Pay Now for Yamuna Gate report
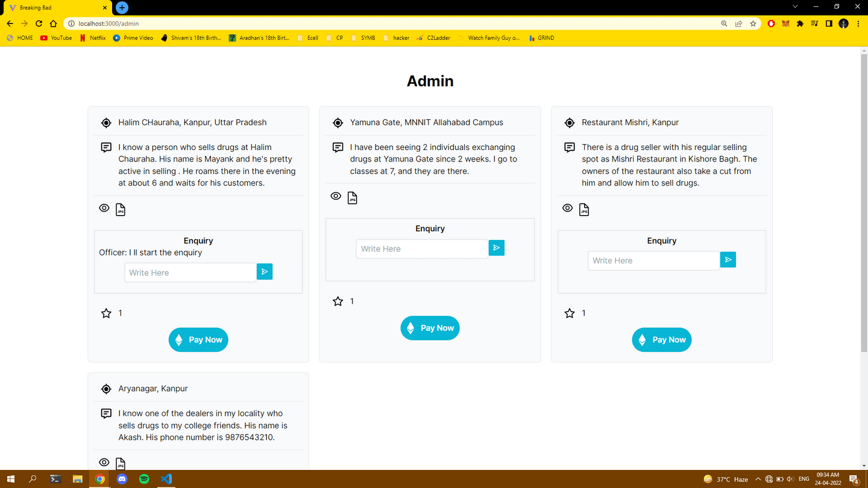The width and height of the screenshot is (868, 488). [430, 328]
